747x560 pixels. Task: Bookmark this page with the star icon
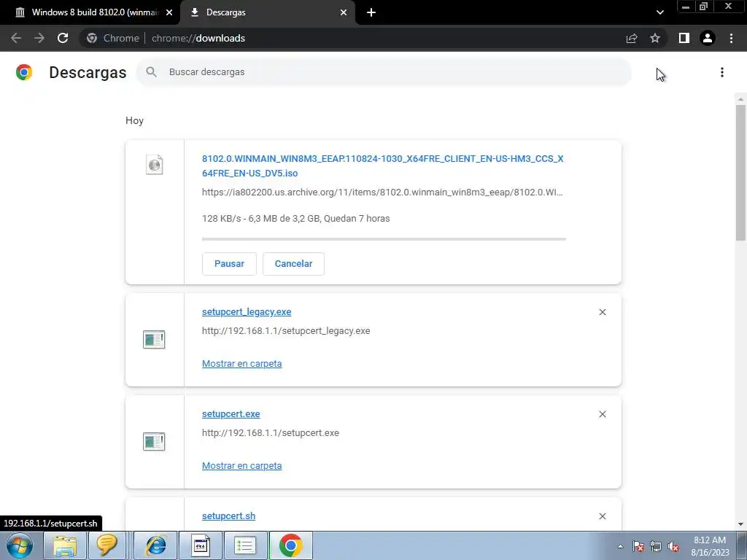655,38
